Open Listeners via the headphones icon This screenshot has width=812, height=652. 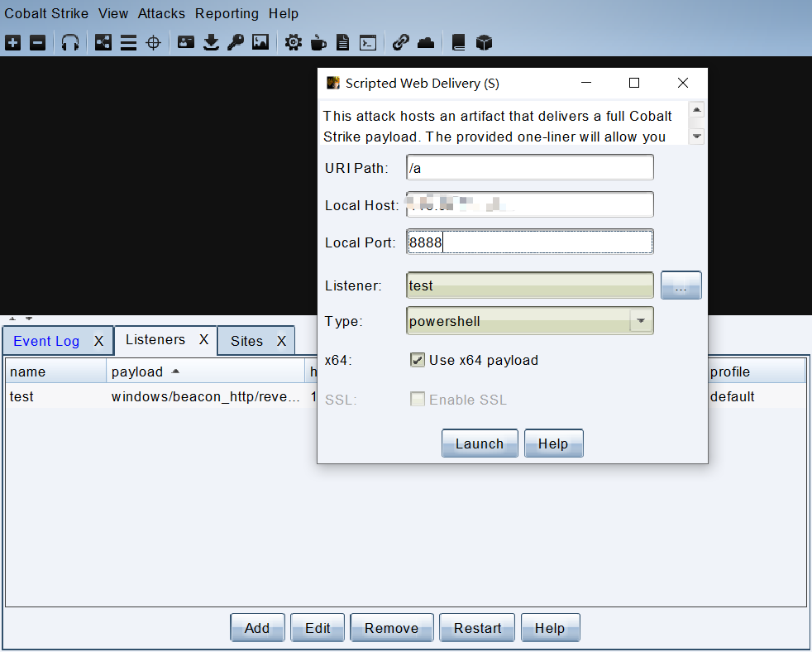click(70, 42)
